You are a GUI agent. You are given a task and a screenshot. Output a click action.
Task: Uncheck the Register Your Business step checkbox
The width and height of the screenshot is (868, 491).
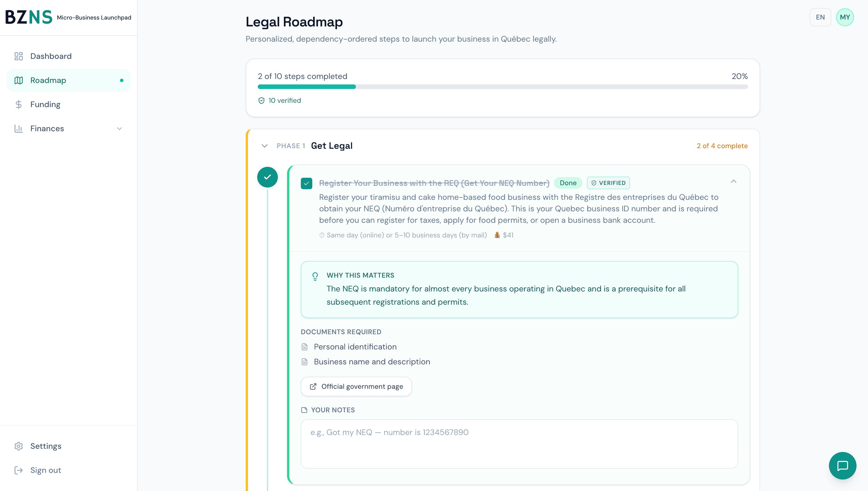click(x=307, y=183)
